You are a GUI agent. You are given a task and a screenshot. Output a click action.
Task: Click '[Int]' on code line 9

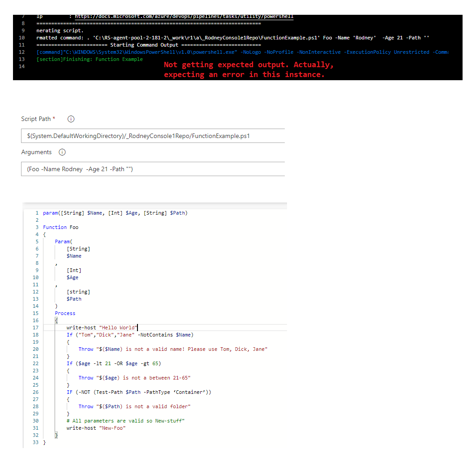pos(74,270)
